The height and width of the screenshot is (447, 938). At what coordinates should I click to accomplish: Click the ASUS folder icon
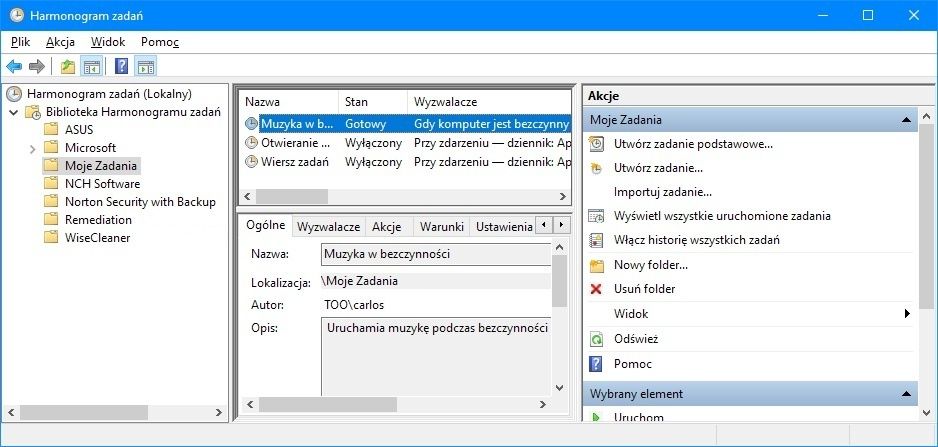[x=51, y=129]
